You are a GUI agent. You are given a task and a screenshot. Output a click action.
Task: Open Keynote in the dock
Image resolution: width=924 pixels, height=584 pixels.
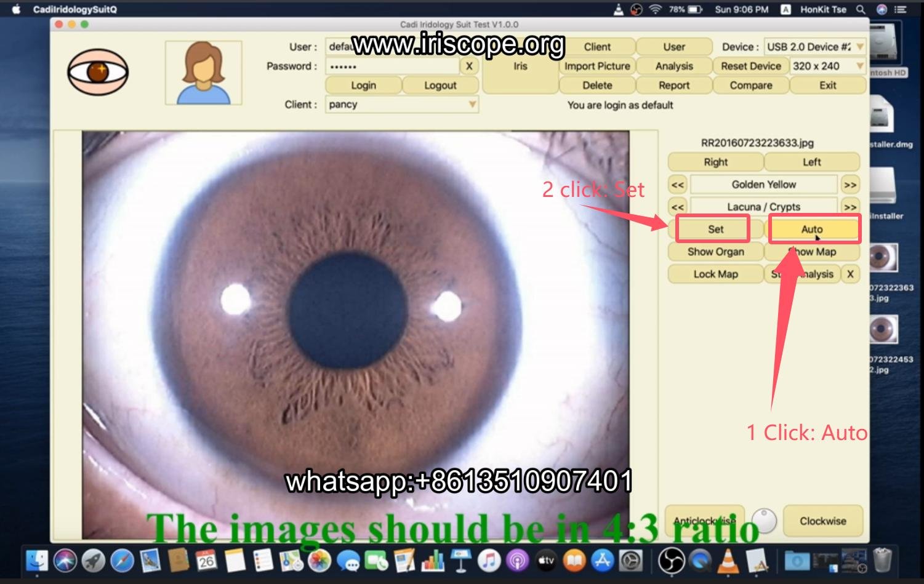[461, 561]
